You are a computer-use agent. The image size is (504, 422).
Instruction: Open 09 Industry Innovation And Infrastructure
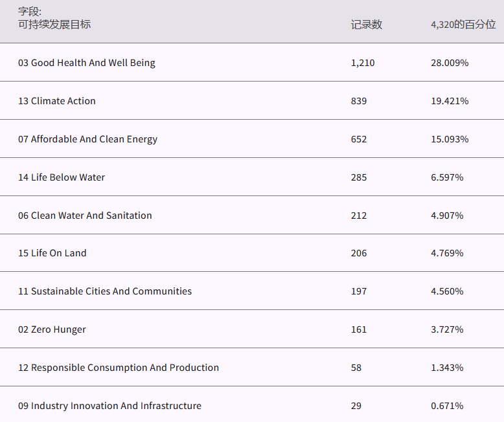pyautogui.click(x=109, y=406)
